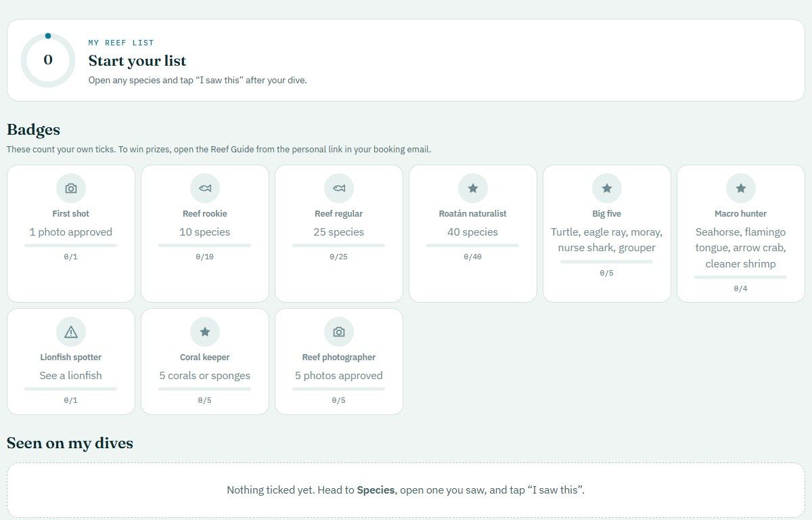This screenshot has height=520, width=812.
Task: Click the 'Seen on my dives' heading
Action: pos(70,443)
